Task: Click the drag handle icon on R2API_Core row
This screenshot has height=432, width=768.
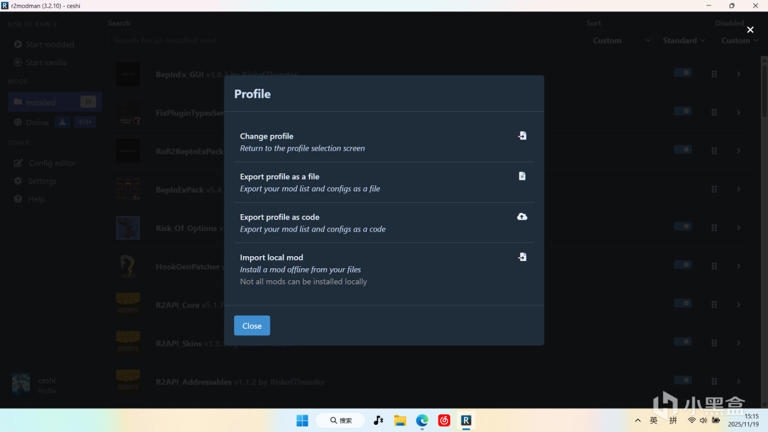Action: tap(714, 305)
